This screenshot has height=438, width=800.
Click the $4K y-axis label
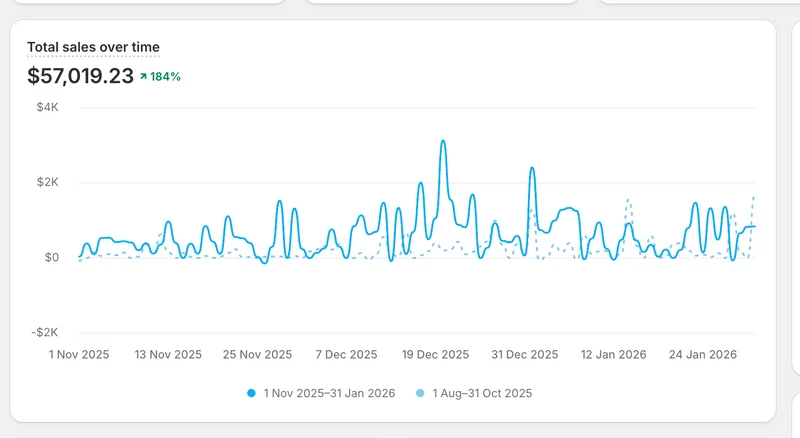tap(47, 107)
